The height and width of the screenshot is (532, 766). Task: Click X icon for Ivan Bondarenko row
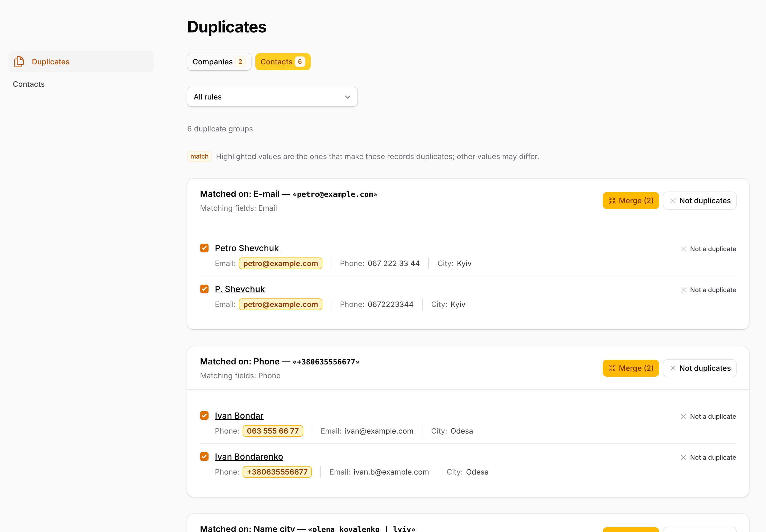pyautogui.click(x=683, y=458)
